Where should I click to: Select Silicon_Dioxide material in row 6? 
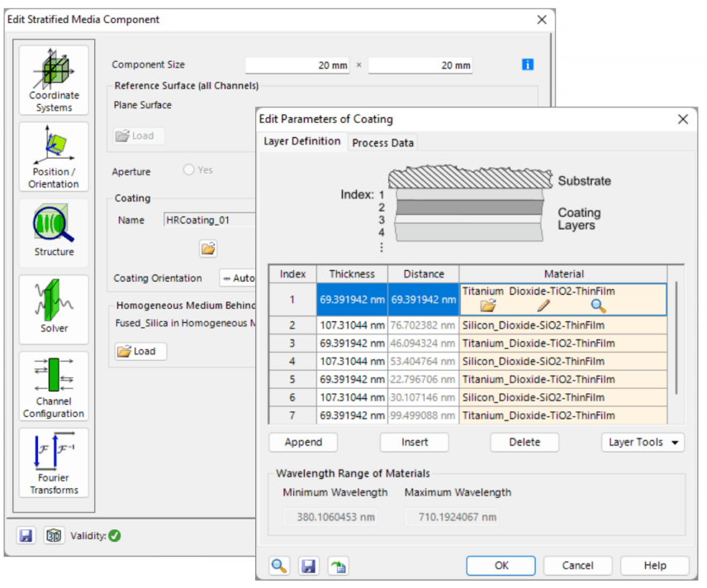tap(562, 397)
